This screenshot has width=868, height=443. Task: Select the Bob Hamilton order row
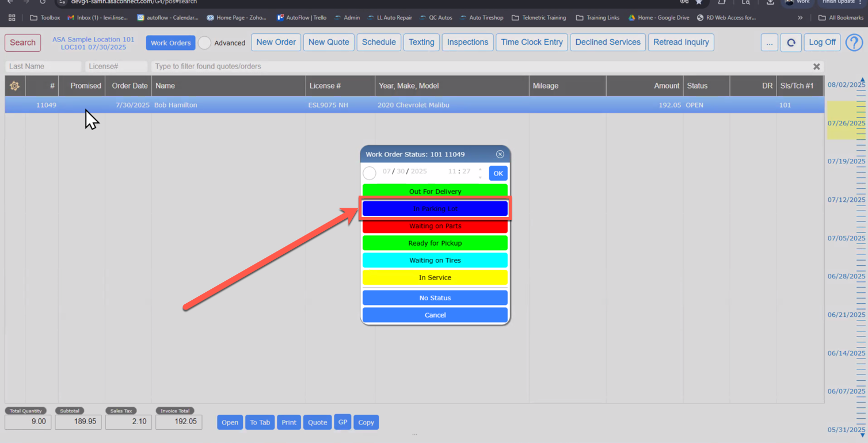coord(414,105)
